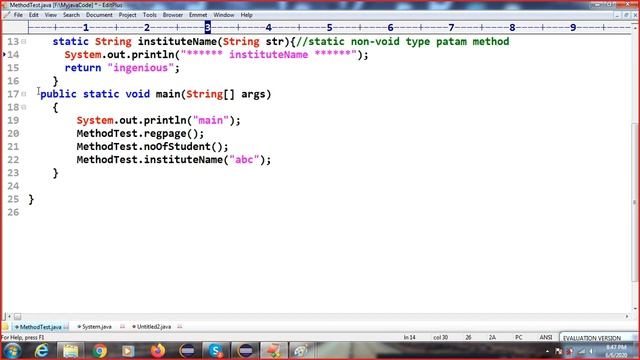Click the "col 30" status bar entry
This screenshot has width=640, height=360.
tap(440, 338)
